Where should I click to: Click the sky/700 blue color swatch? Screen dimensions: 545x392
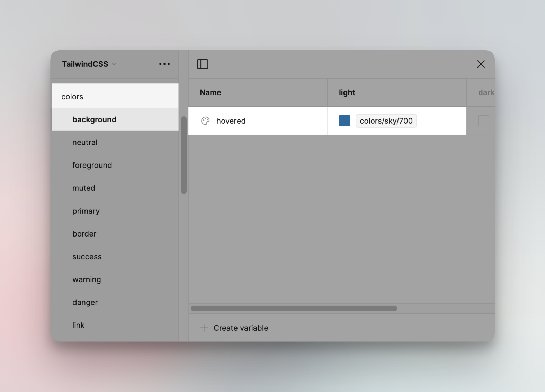tap(345, 121)
